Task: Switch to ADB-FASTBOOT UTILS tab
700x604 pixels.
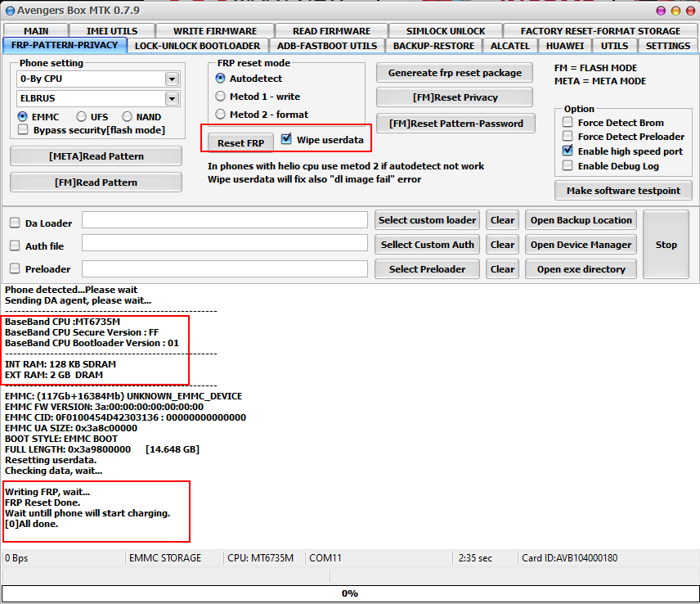Action: 327,46
